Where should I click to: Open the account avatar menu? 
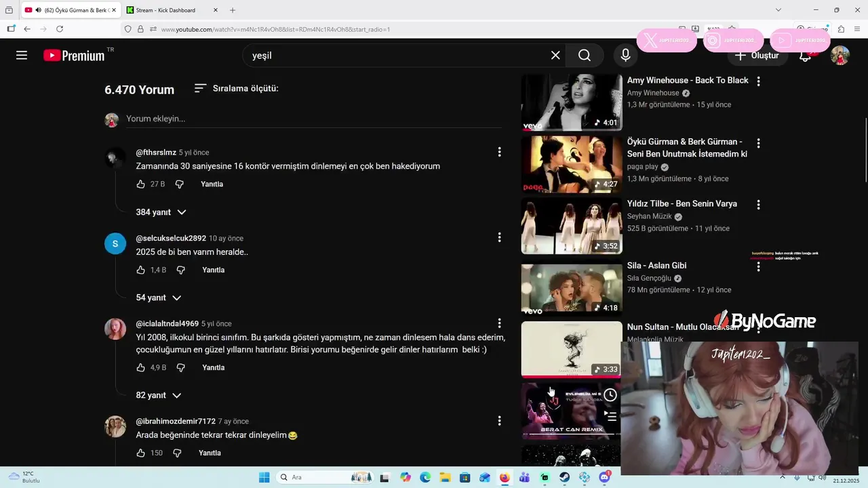point(840,56)
